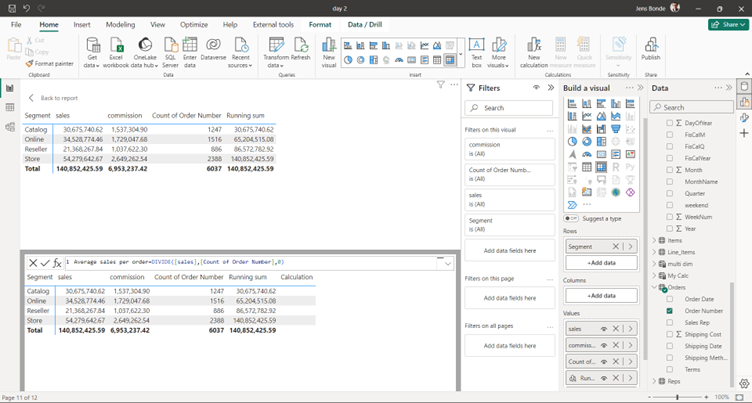Expand the My Calc table
The image size is (752, 403).
654,275
